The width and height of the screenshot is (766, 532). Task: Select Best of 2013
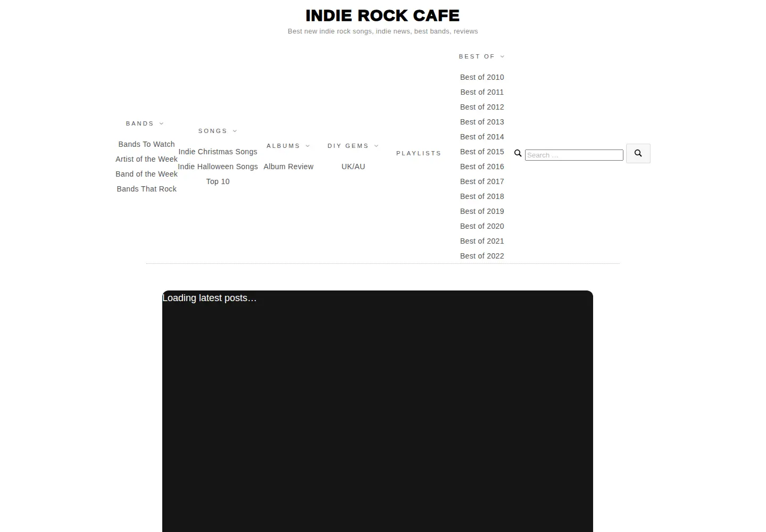[x=482, y=122]
